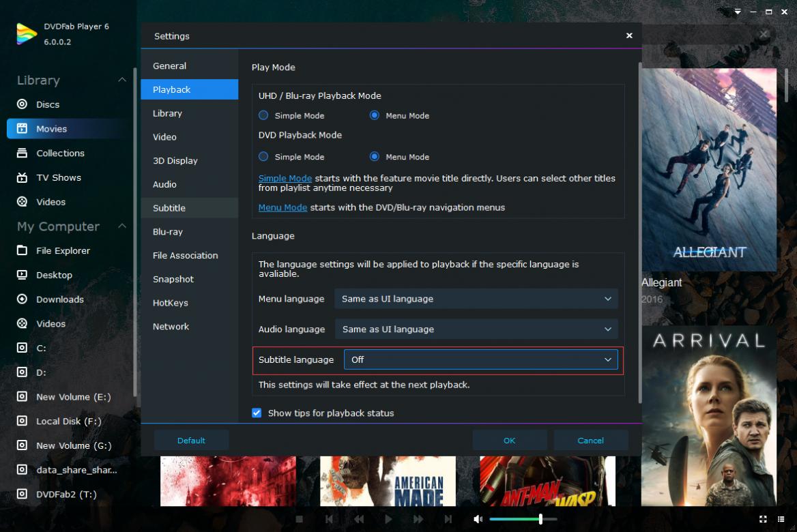The width and height of the screenshot is (797, 532).
Task: Click the rewind button
Action: [359, 519]
